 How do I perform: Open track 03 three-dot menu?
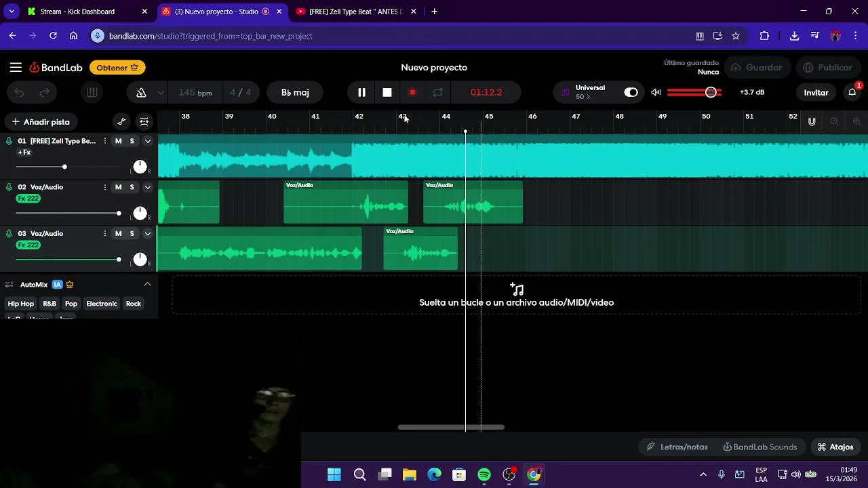click(104, 233)
